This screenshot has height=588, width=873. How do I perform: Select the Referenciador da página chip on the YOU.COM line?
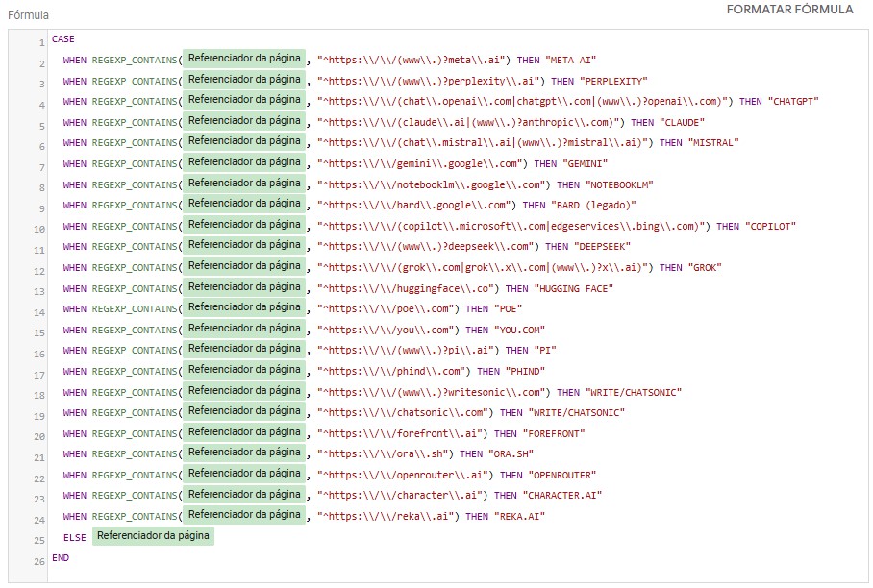click(x=244, y=329)
